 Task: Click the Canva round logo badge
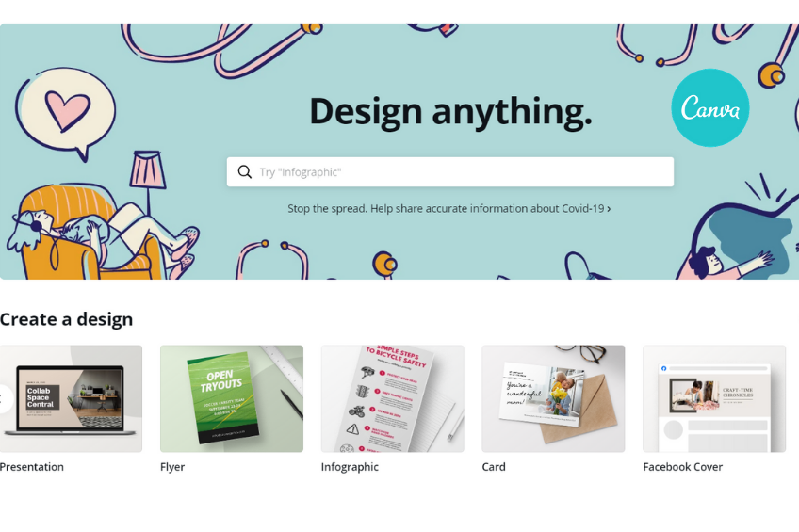click(x=709, y=108)
